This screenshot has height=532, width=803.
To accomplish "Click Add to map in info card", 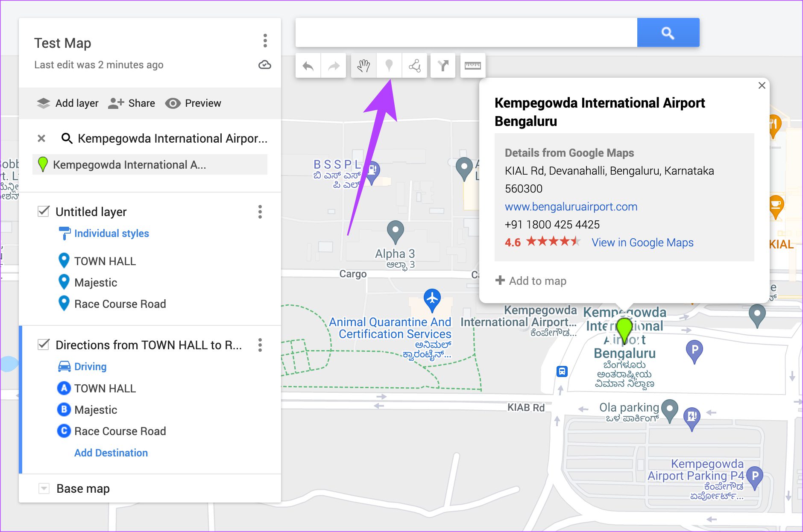I will (531, 281).
